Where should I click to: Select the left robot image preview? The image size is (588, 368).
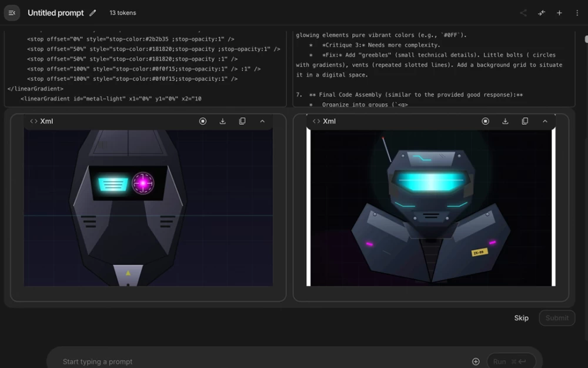pos(148,208)
